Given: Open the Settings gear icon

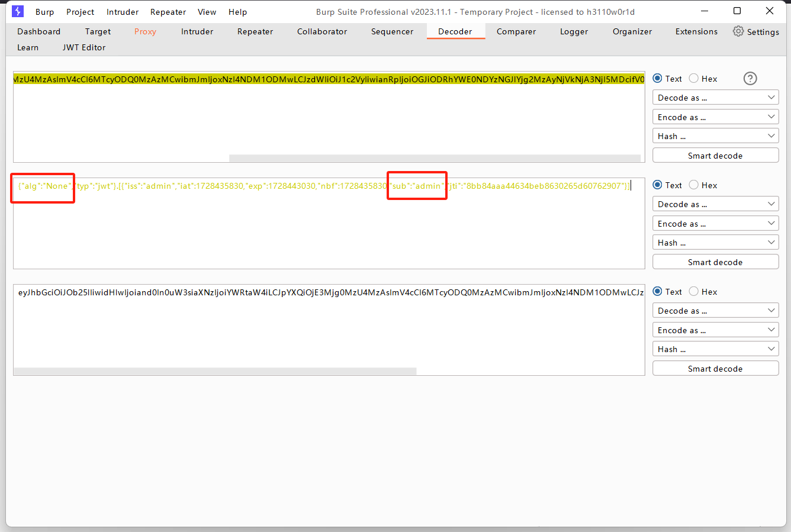Looking at the screenshot, I should 738,31.
